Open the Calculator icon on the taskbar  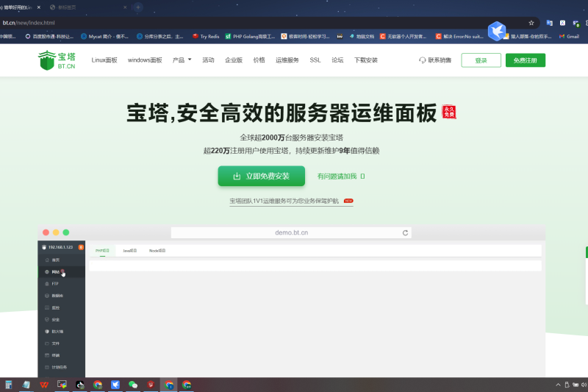[x=9, y=385]
